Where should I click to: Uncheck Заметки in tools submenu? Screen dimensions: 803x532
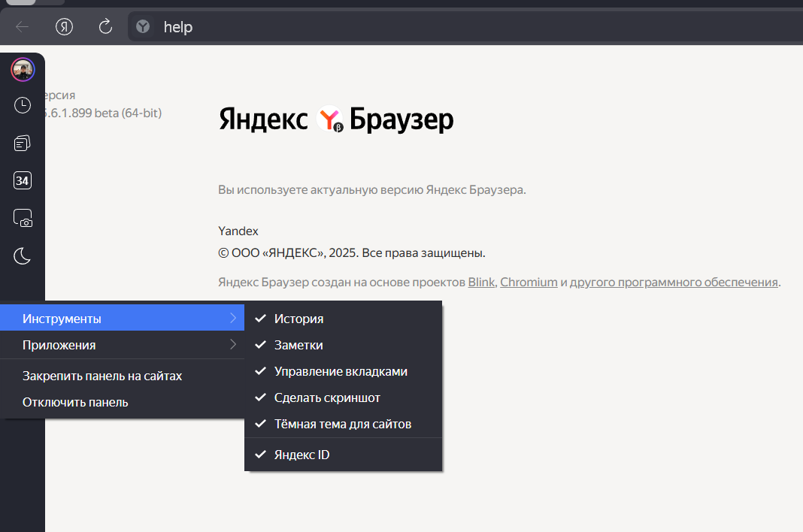point(343,345)
